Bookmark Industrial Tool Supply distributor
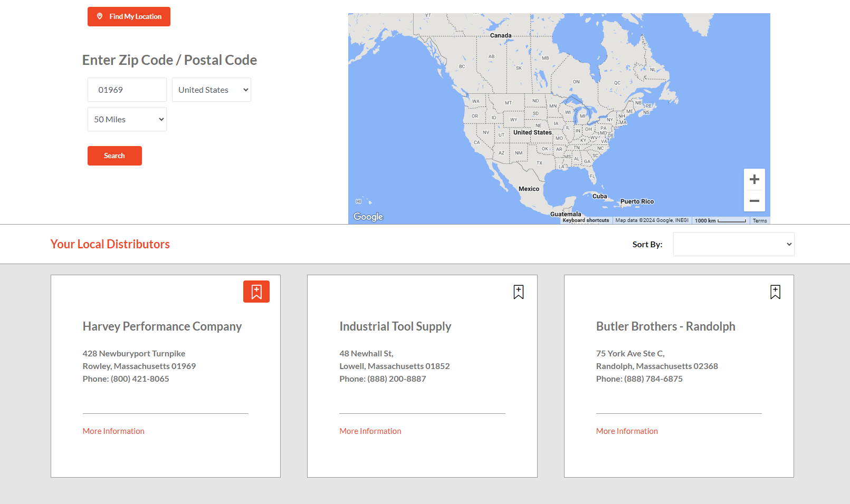Image resolution: width=850 pixels, height=504 pixels. tap(519, 292)
